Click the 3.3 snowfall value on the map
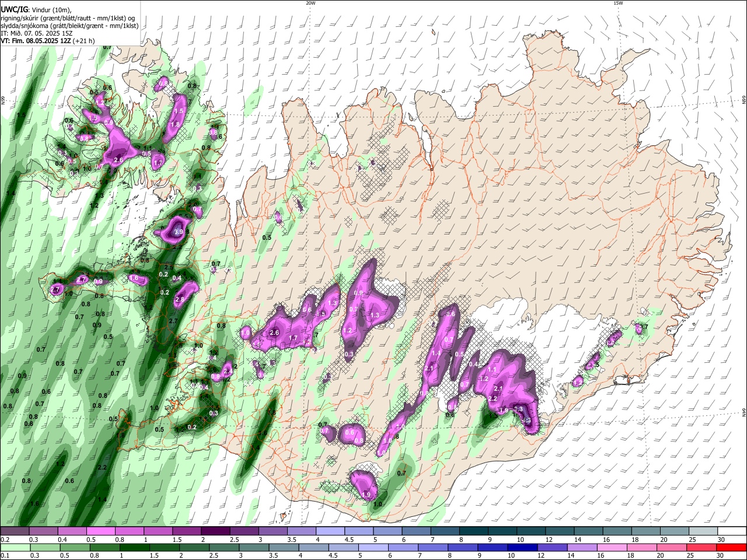This screenshot has width=747, height=560. [x=519, y=409]
